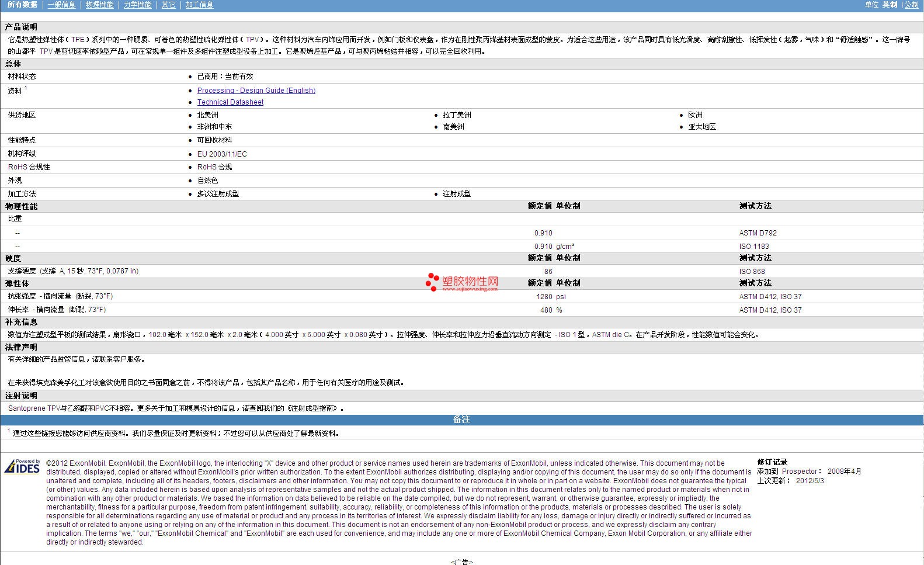The image size is (924, 565).
Task: Go to the 力学性能 tab
Action: [x=138, y=5]
